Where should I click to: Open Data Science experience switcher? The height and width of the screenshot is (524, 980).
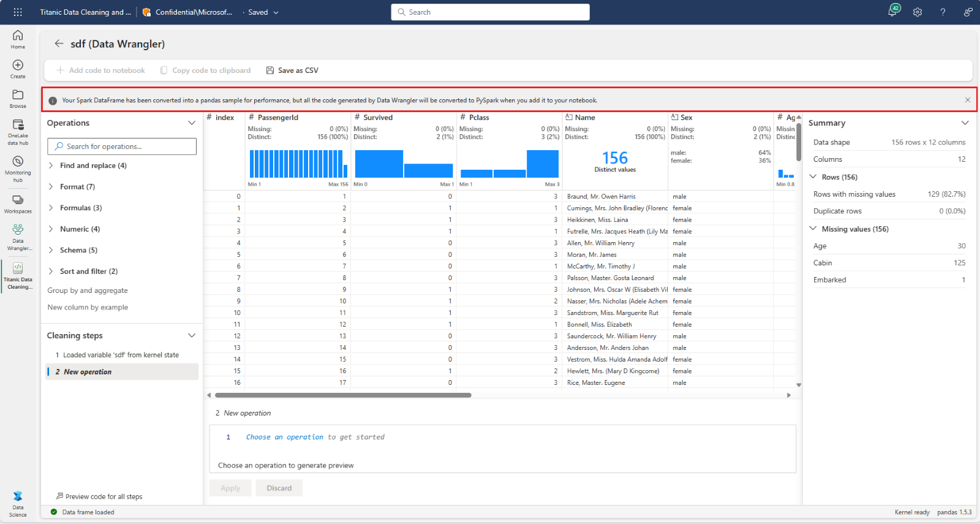[x=18, y=504]
